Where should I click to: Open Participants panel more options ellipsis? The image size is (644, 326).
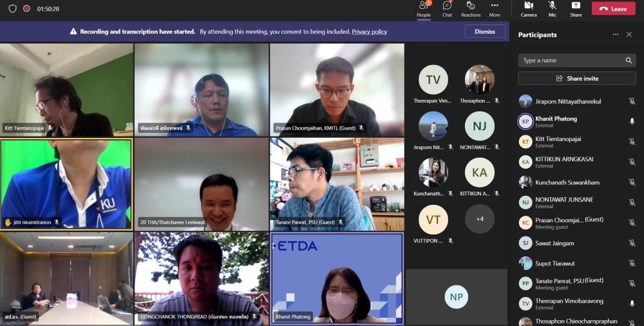(615, 35)
